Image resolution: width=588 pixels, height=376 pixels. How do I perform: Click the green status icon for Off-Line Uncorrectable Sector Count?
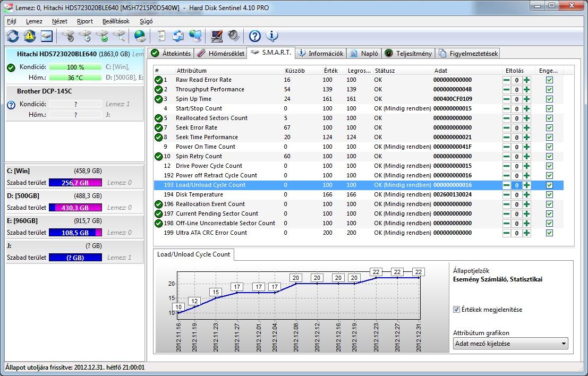pos(159,223)
